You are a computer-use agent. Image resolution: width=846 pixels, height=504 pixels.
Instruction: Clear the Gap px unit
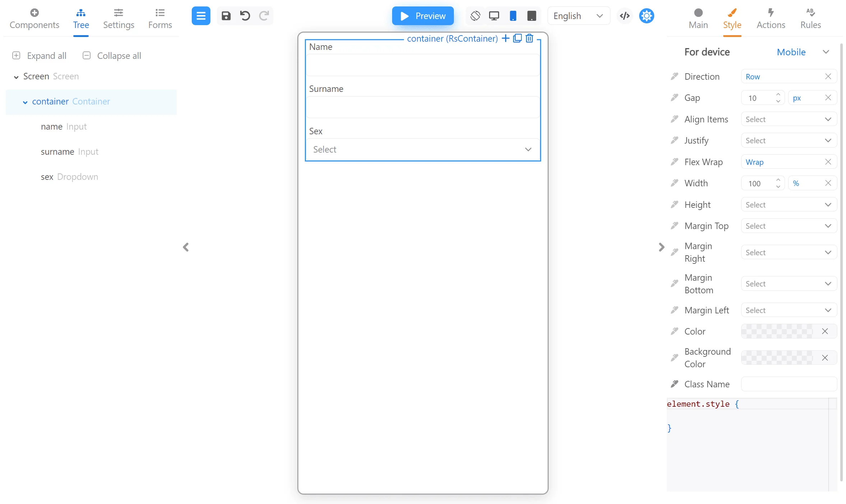828,98
